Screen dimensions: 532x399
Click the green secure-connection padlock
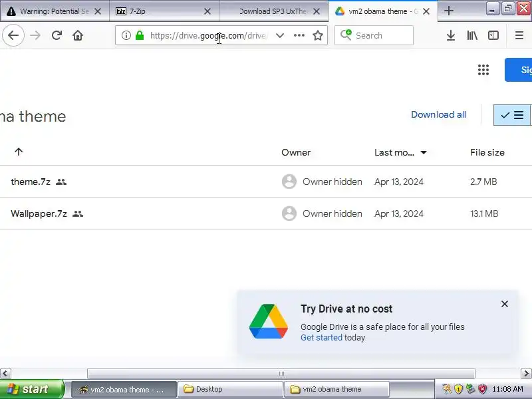pyautogui.click(x=140, y=35)
